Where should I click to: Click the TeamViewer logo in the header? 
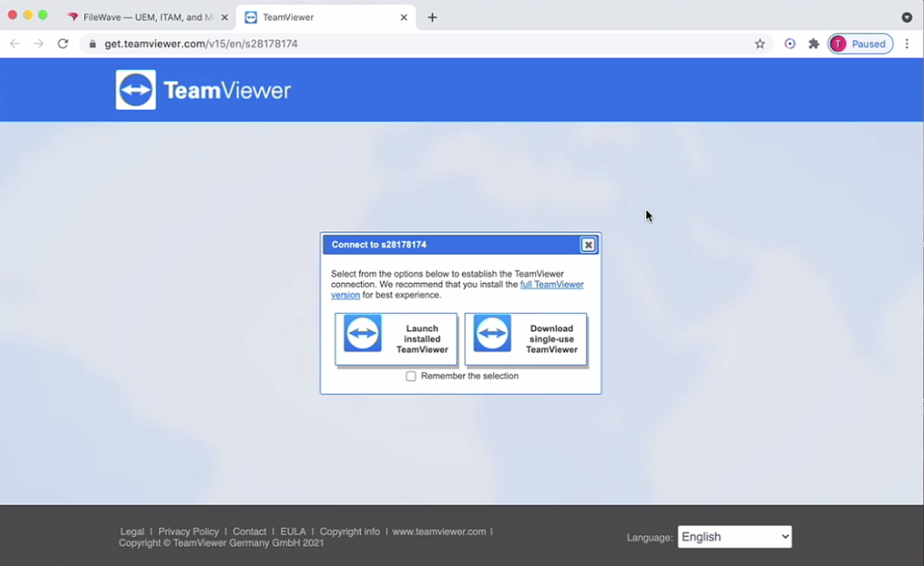[203, 90]
